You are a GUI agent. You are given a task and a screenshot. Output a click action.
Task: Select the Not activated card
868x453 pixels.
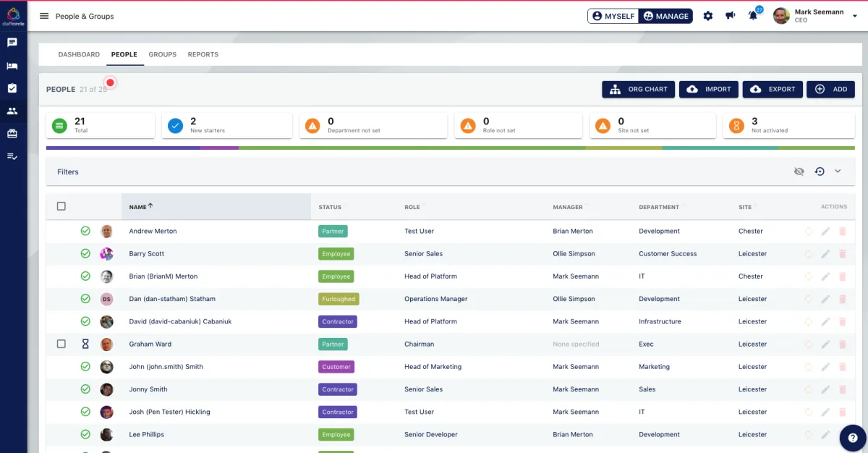788,125
